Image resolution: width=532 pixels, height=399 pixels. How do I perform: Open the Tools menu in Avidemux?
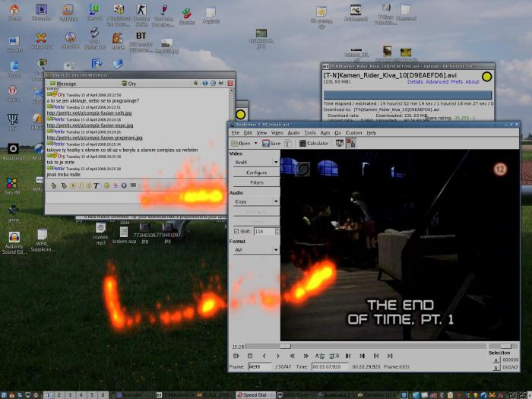tap(310, 133)
